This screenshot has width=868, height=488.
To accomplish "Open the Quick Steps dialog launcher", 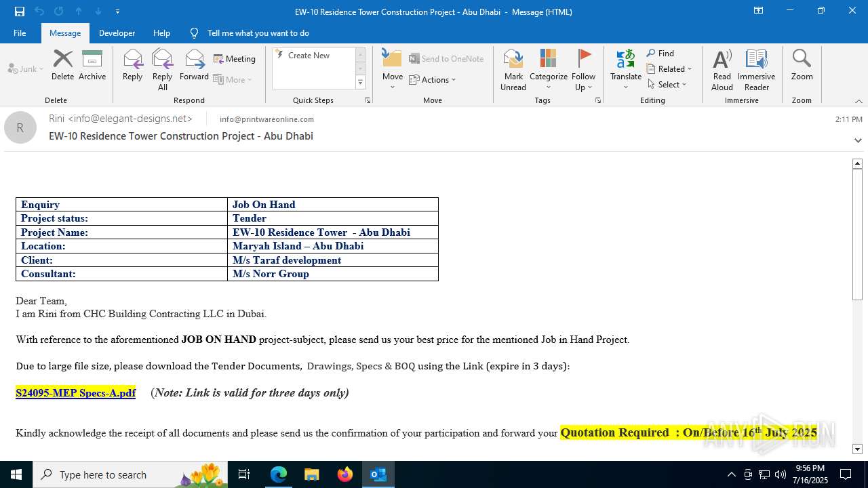I will (368, 100).
